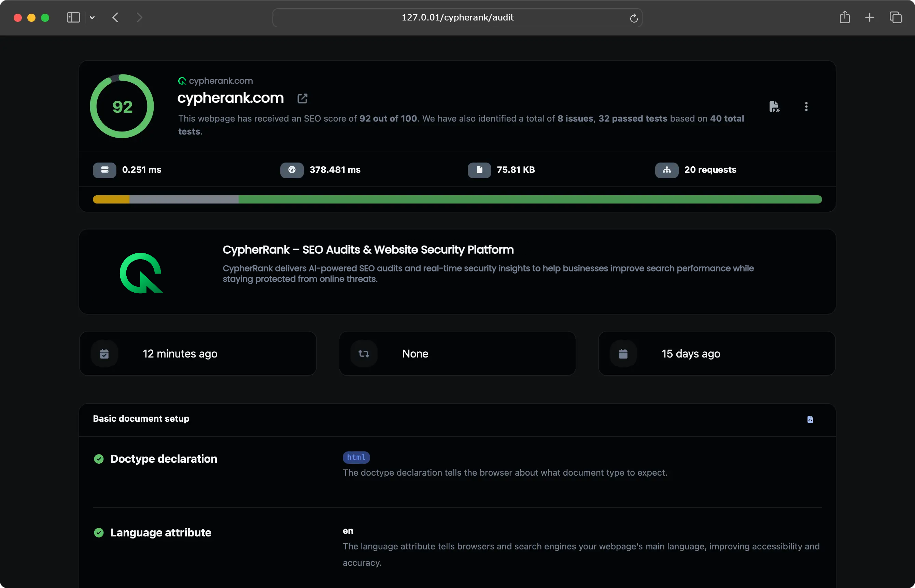Click the colored SEO score progress bar

(458, 199)
